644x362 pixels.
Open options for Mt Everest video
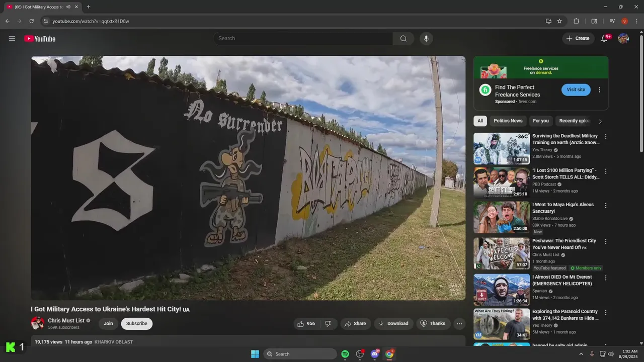tap(606, 278)
